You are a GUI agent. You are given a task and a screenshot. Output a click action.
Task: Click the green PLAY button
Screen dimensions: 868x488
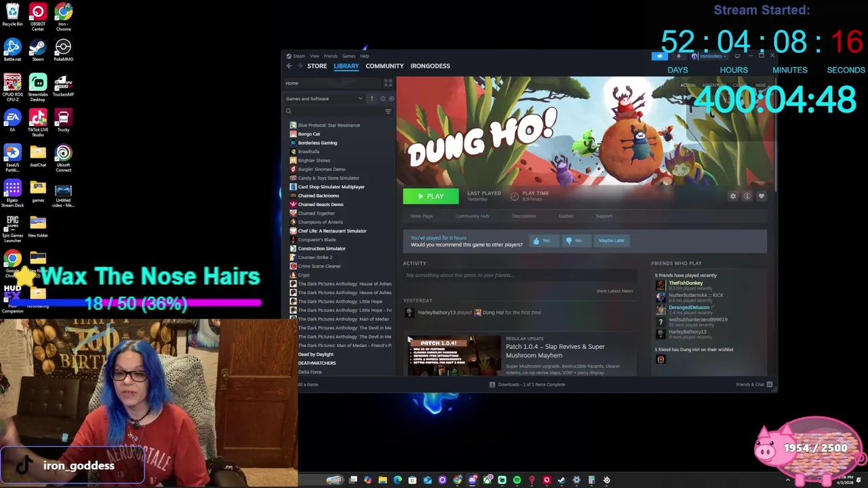[x=431, y=197]
